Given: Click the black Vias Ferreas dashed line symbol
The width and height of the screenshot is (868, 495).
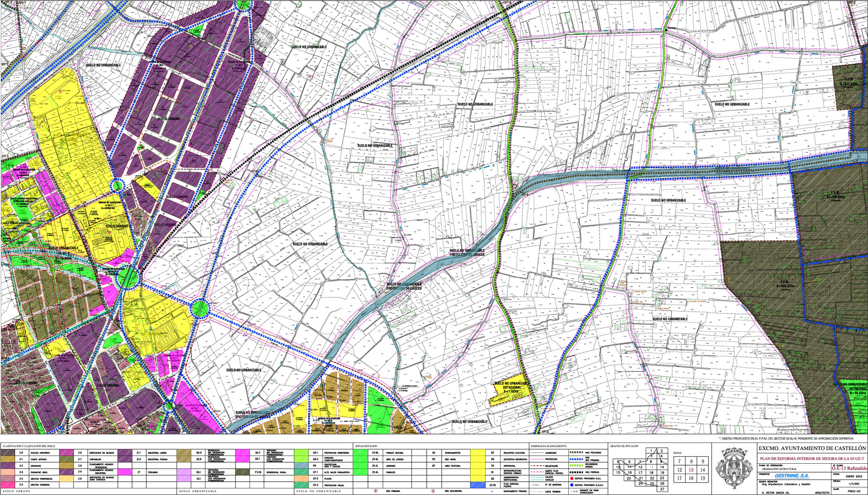Looking at the screenshot, I should [576, 472].
